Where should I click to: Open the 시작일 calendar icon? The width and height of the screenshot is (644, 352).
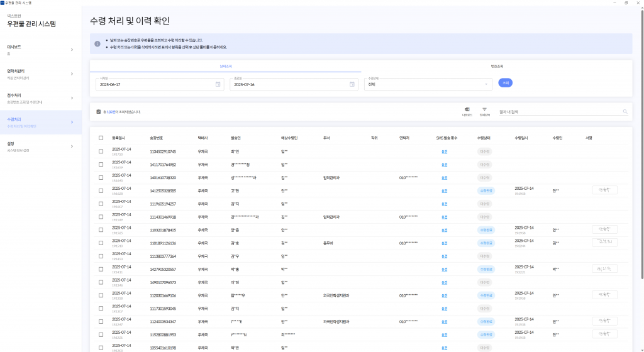218,84
